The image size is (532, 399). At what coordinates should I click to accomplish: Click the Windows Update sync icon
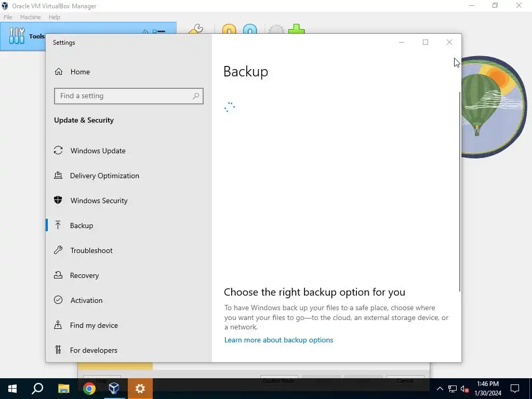click(x=58, y=150)
